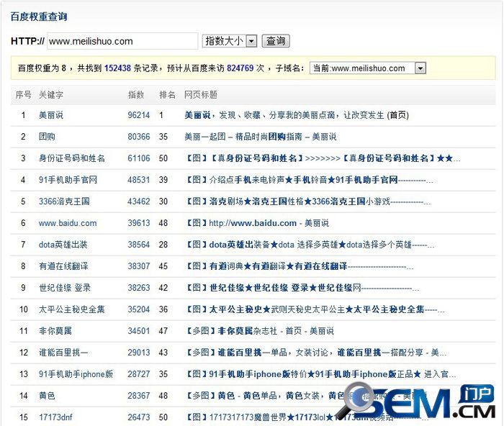The height and width of the screenshot is (426, 504).
Task: Open keyword link dota英雄出装
Action: (63, 245)
